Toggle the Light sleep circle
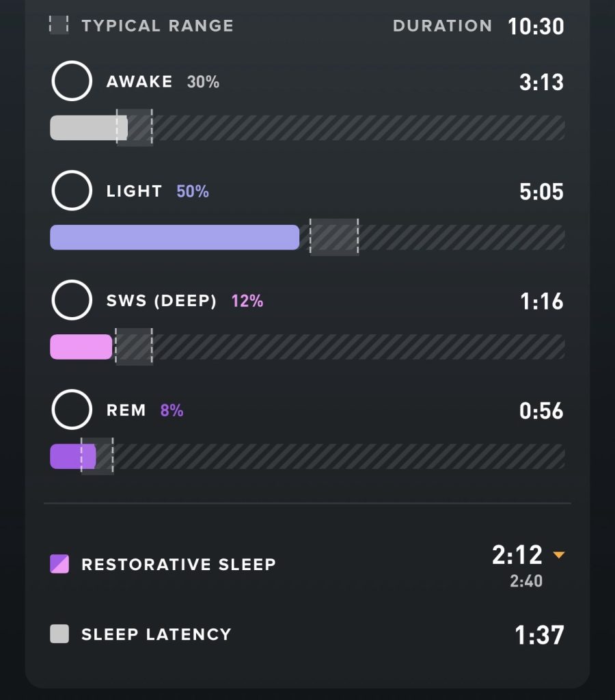The height and width of the screenshot is (700, 615). click(72, 191)
